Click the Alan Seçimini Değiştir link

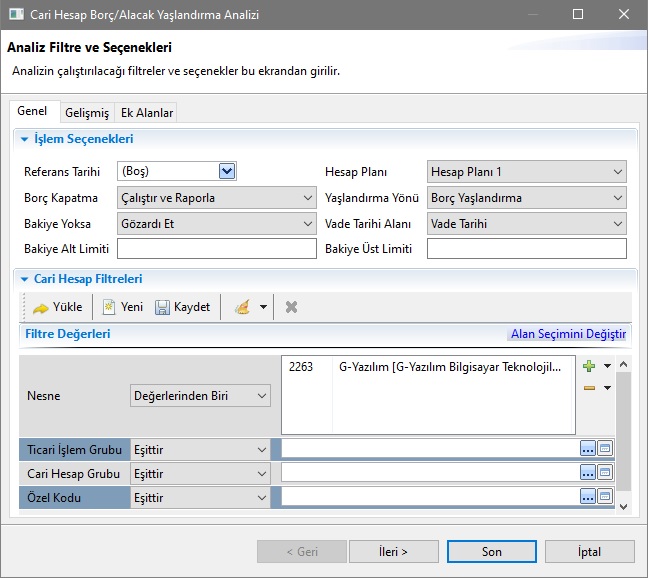click(568, 334)
